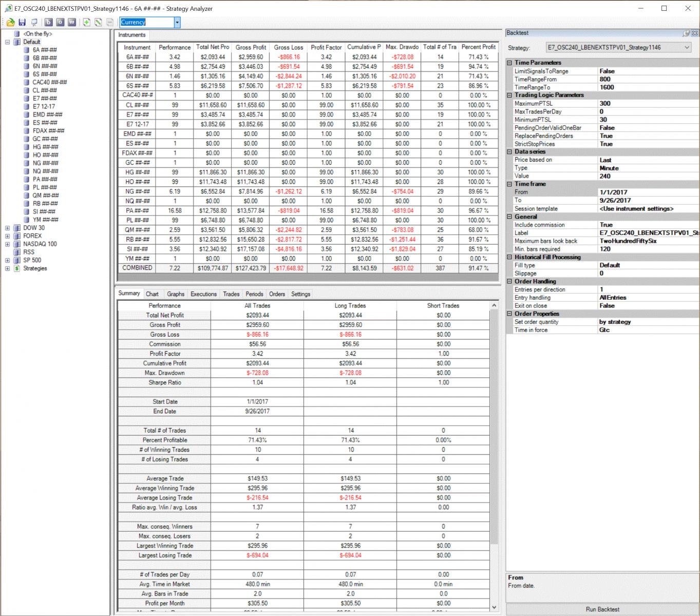Click the NASDAQ 100 list icon

click(x=17, y=244)
